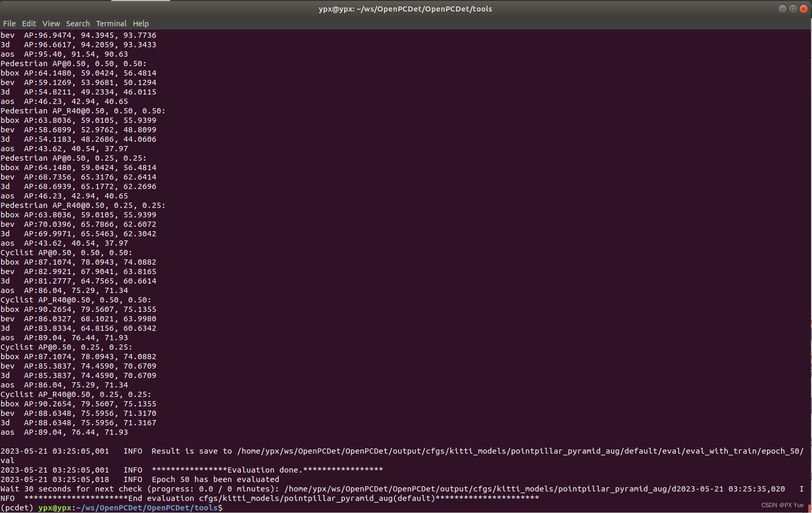Click line '3d AP:81.2777, 64.7565, 60.6614'

coord(78,281)
